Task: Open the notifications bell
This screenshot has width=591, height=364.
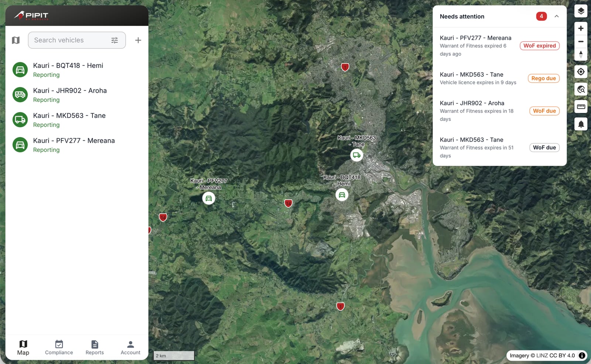Action: click(x=581, y=124)
